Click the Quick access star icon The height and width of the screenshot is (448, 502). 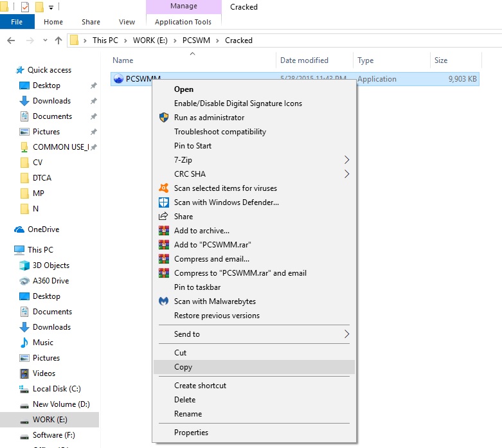20,70
